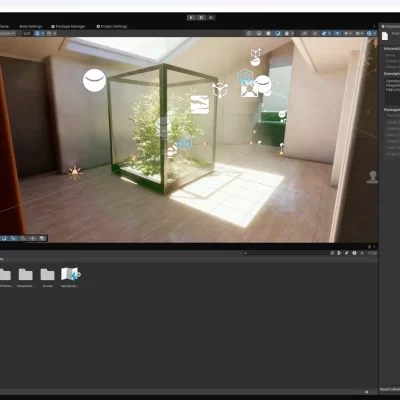Screen dimensions: 400x400
Task: Toggle the blue Gizmos globe icon
Action: click(369, 33)
